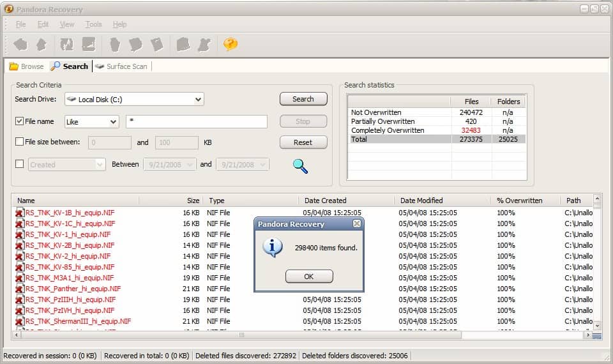Click the greyed back arrow toolbar icon
Image resolution: width=613 pixels, height=364 pixels.
[x=20, y=44]
